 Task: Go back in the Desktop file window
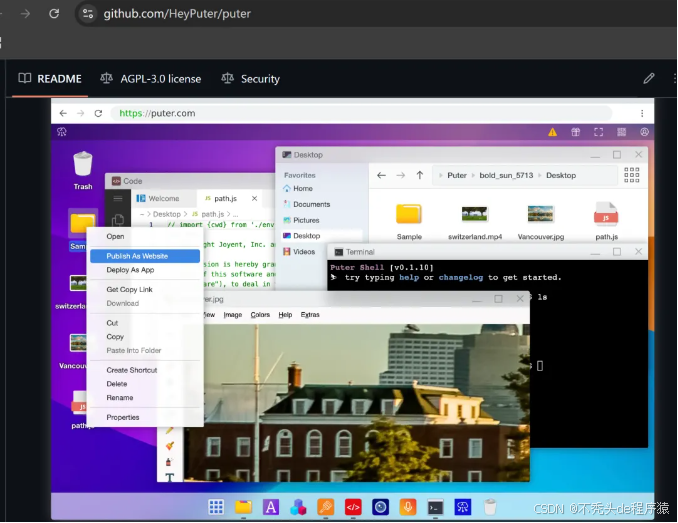click(381, 175)
